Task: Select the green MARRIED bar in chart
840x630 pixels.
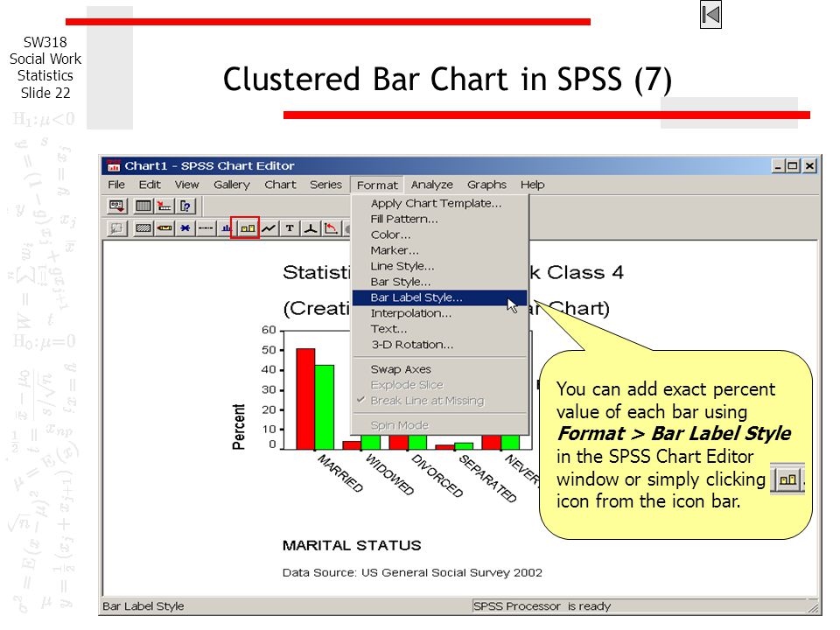Action: coord(324,407)
